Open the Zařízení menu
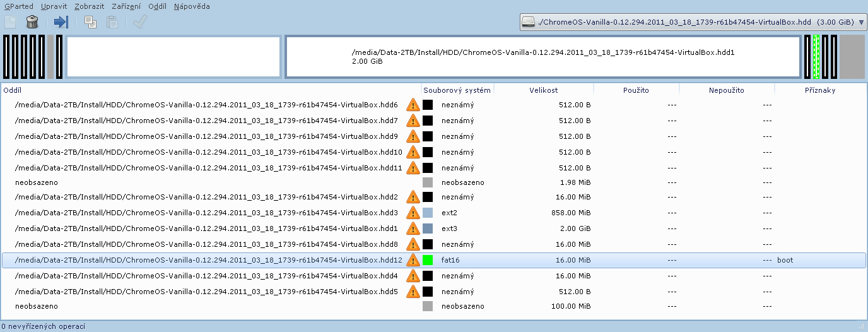This screenshot has height=332, width=868. coord(126,6)
